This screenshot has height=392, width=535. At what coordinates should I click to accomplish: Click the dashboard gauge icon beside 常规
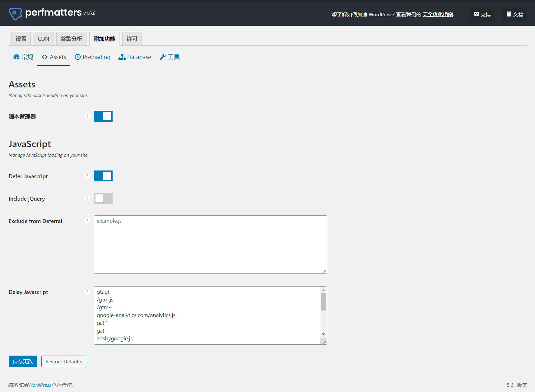[16, 57]
